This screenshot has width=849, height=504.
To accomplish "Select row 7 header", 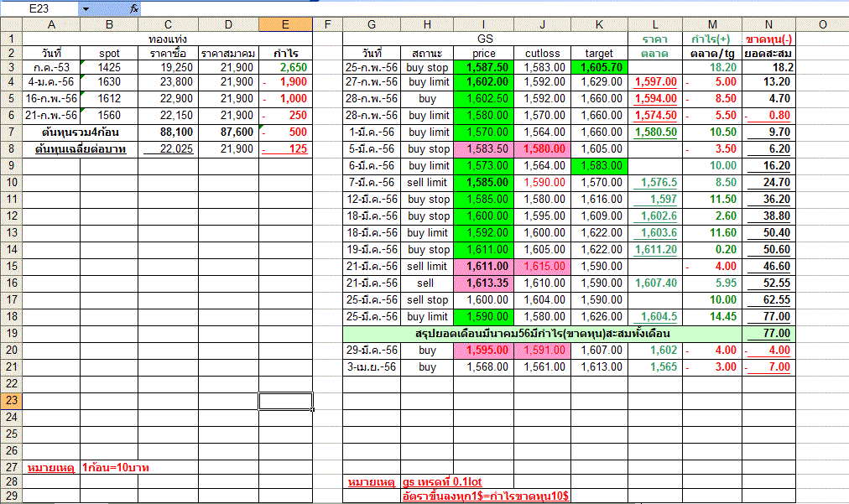I will tap(11, 132).
